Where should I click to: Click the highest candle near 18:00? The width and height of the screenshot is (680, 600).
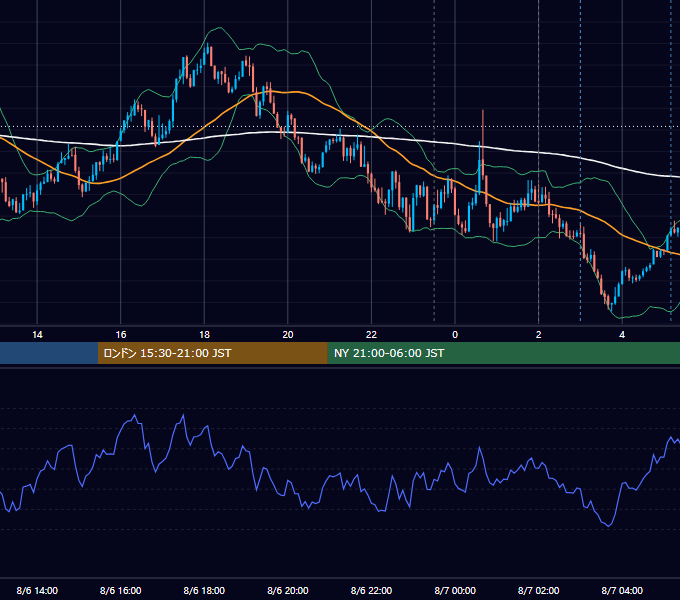207,51
